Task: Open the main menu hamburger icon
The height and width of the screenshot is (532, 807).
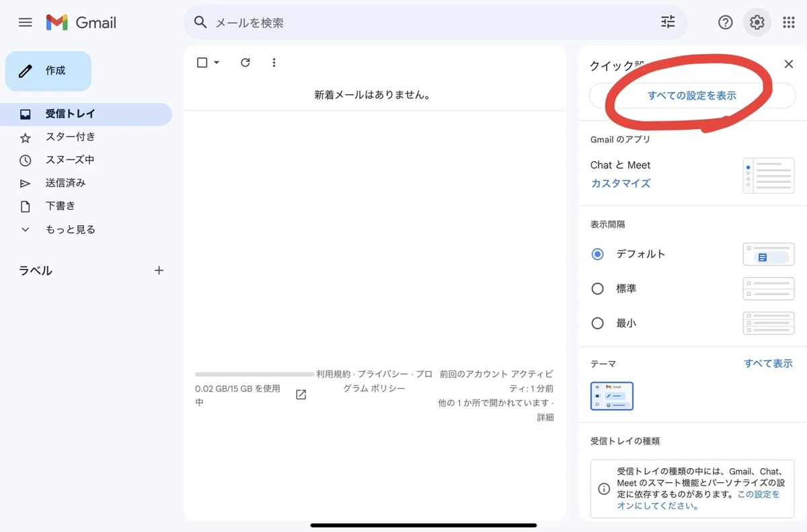Action: (x=25, y=22)
